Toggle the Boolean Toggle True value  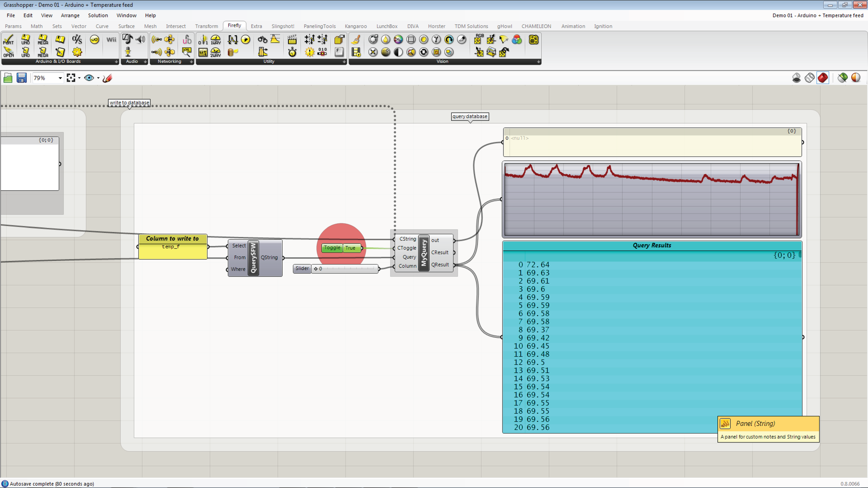click(351, 248)
